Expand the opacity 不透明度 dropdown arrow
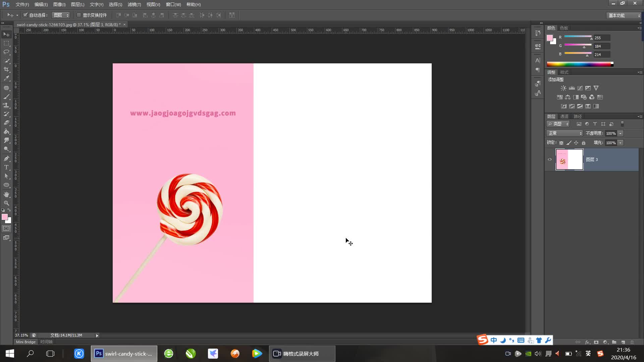This screenshot has width=644, height=362. point(621,133)
